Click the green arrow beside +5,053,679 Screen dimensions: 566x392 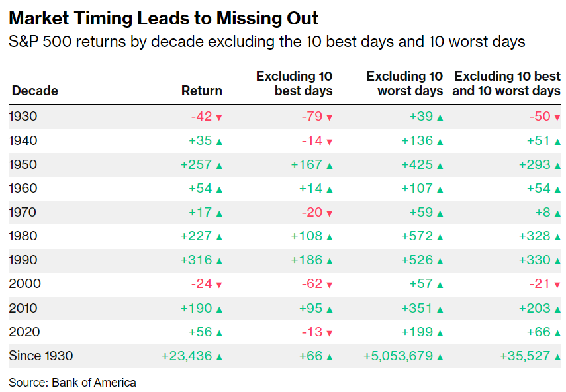pos(440,356)
